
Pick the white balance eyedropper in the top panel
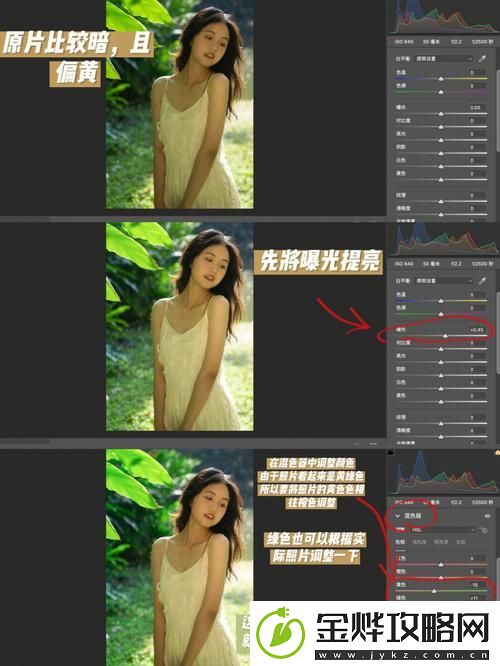(x=482, y=59)
